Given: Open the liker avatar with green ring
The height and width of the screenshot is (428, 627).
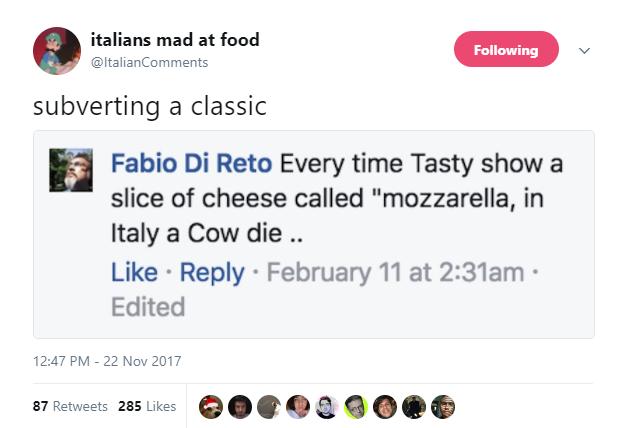Looking at the screenshot, I should (x=356, y=406).
